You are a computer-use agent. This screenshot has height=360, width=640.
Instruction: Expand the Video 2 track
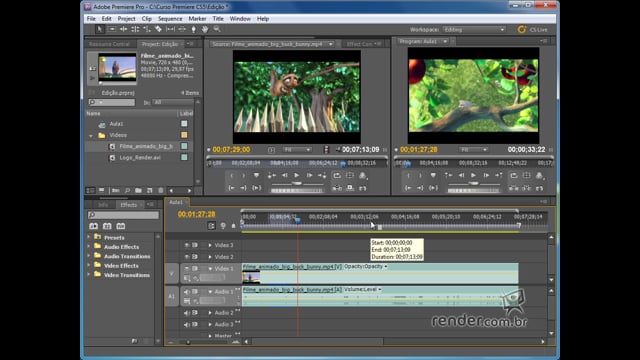[x=210, y=257]
